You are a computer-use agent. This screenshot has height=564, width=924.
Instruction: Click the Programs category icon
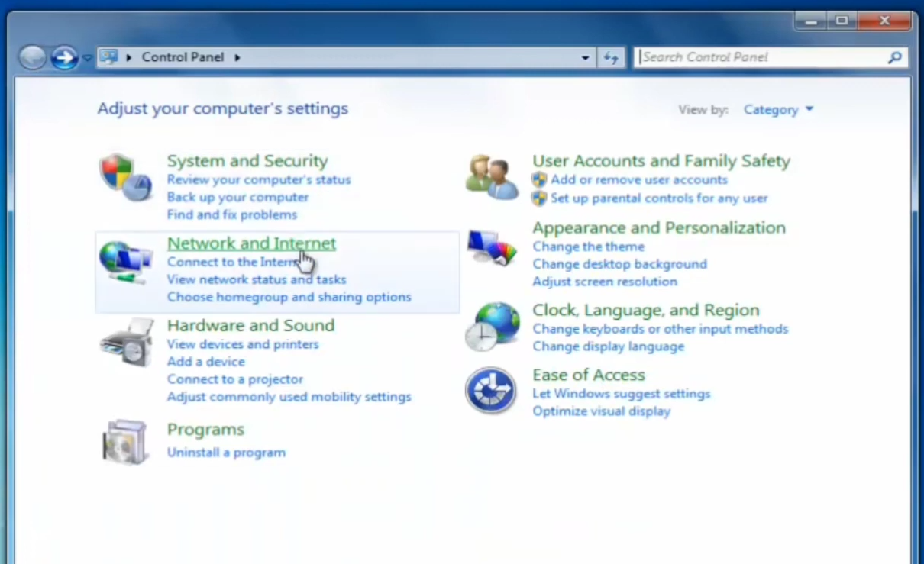click(125, 441)
